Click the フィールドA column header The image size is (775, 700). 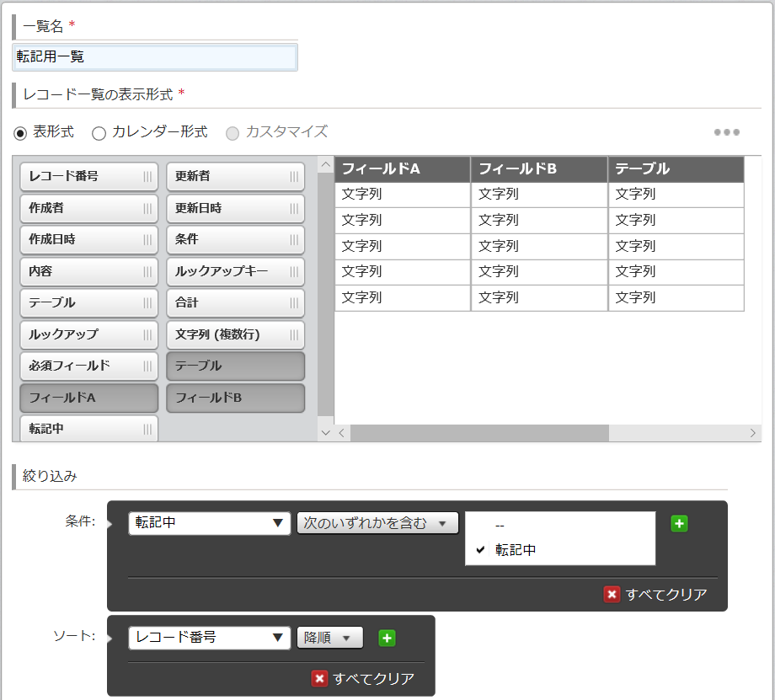coord(403,169)
